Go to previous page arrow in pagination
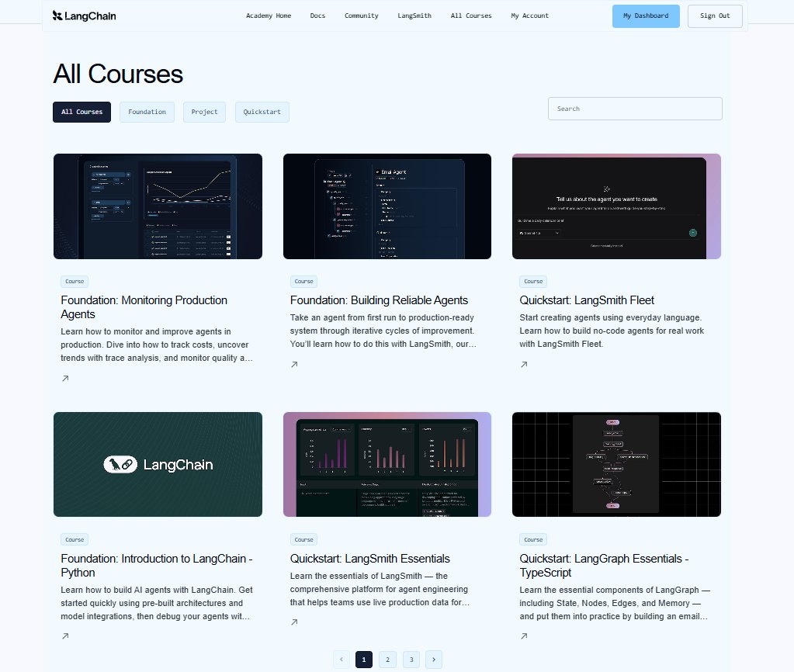 point(342,660)
